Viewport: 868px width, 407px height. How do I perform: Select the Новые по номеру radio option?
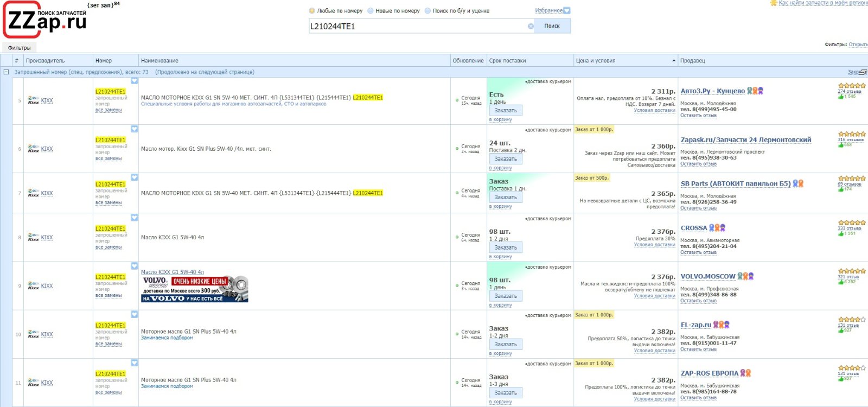[371, 10]
